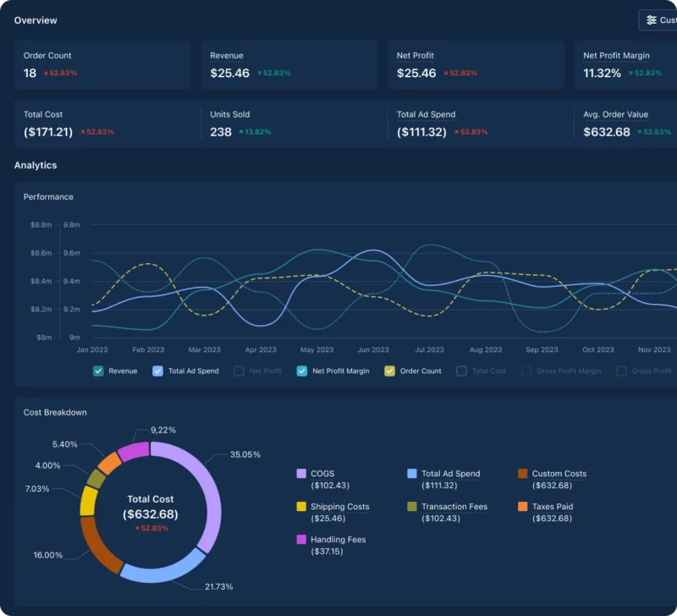Screen dimensions: 677x616
Task: Hide the Order Count line in chart
Action: (389, 371)
